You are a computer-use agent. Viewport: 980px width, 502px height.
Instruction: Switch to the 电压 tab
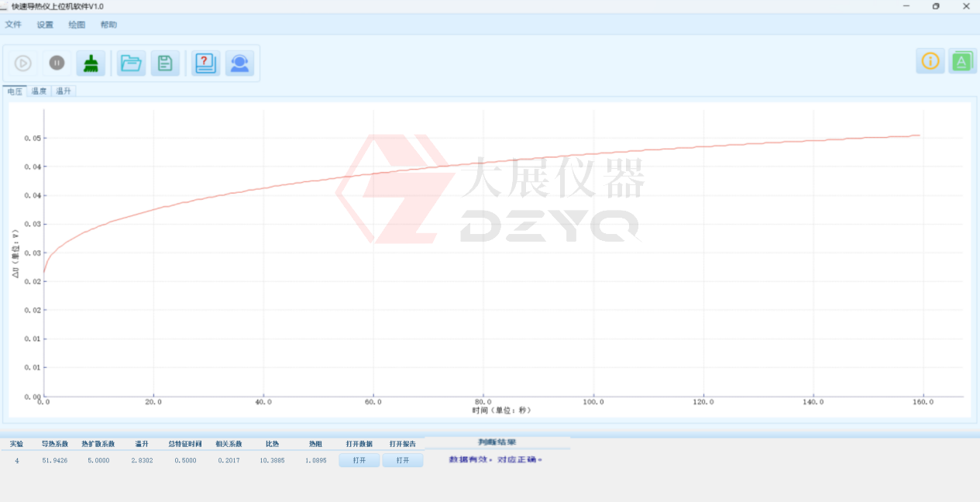click(x=15, y=91)
